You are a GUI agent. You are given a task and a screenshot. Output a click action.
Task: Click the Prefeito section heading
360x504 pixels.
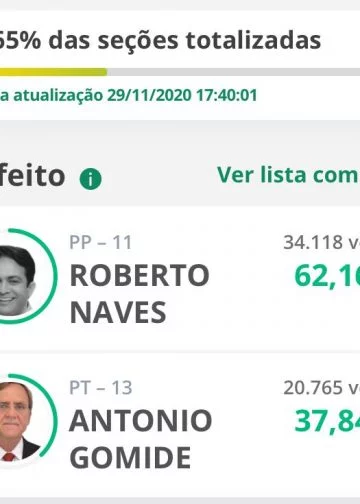click(x=32, y=176)
